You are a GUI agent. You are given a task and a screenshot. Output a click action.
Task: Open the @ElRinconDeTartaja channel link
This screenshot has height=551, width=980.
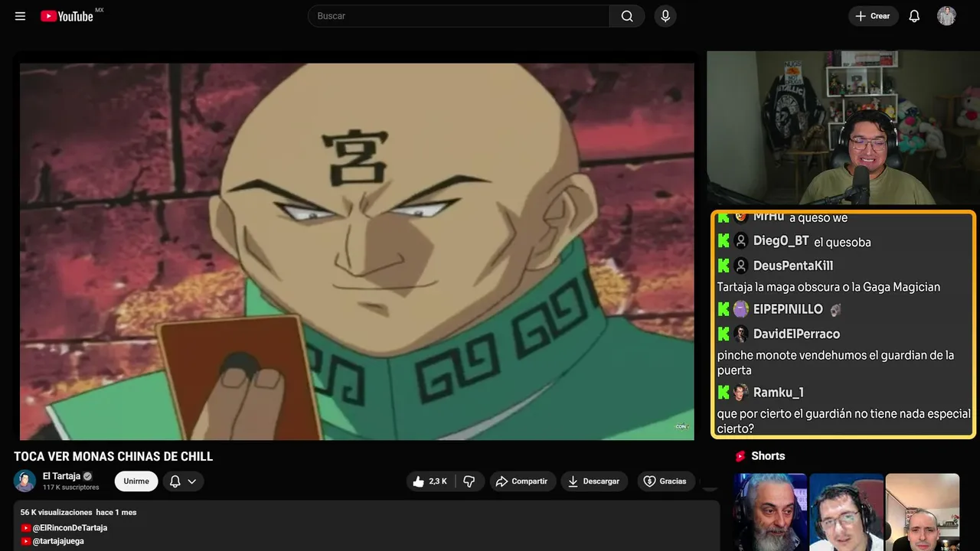[x=70, y=528]
